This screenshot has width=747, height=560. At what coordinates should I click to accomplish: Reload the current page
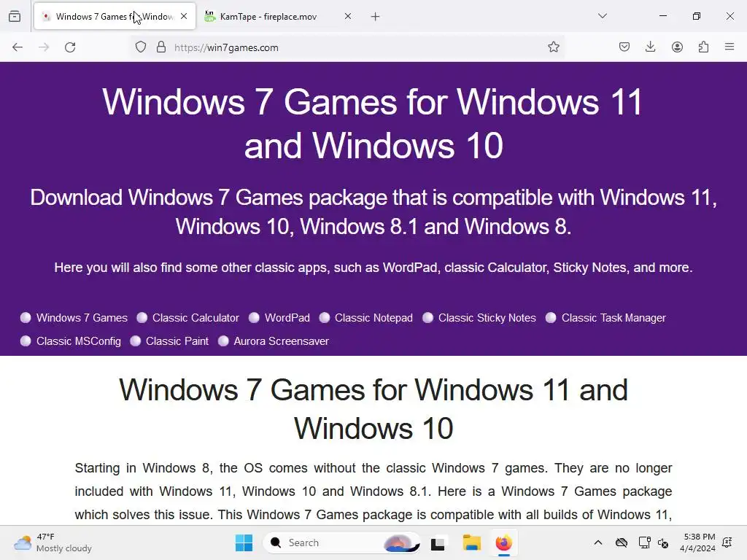click(x=70, y=47)
